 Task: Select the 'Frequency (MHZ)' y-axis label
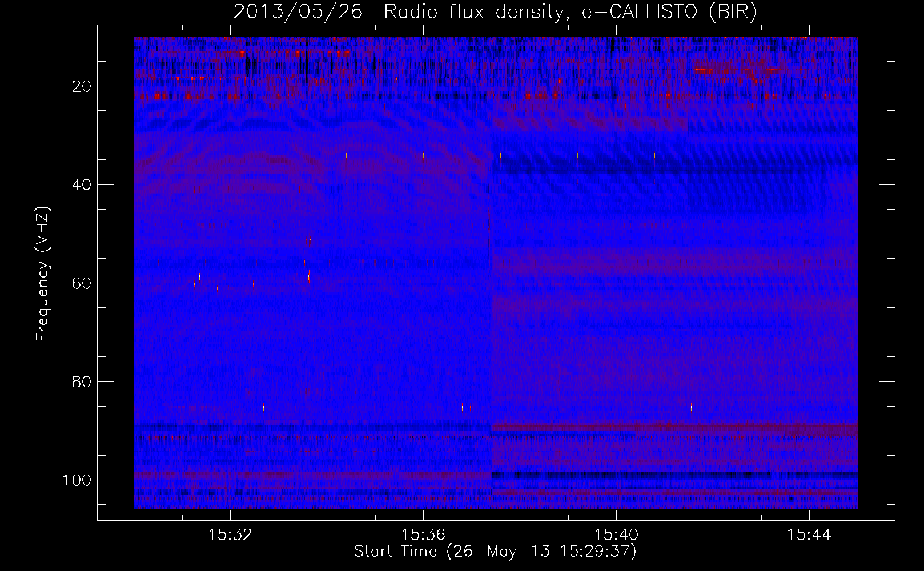pos(43,274)
